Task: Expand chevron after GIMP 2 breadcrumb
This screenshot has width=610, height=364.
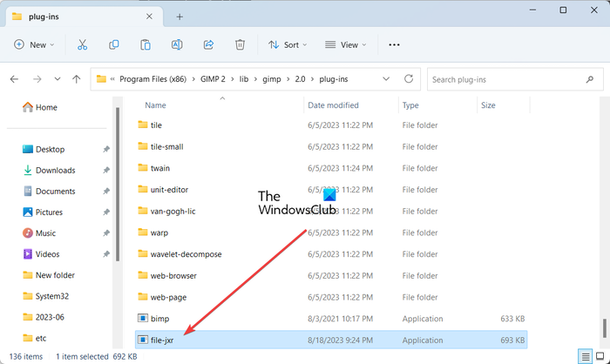Action: (x=233, y=79)
